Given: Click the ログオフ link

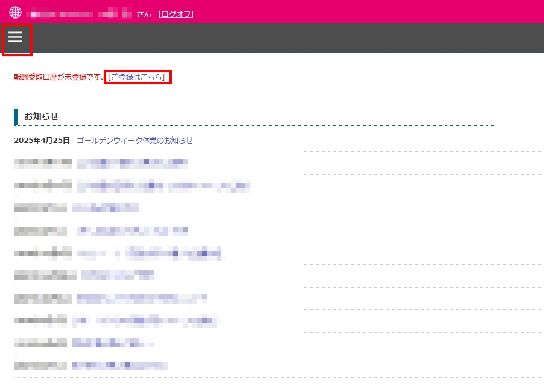Looking at the screenshot, I should point(176,14).
